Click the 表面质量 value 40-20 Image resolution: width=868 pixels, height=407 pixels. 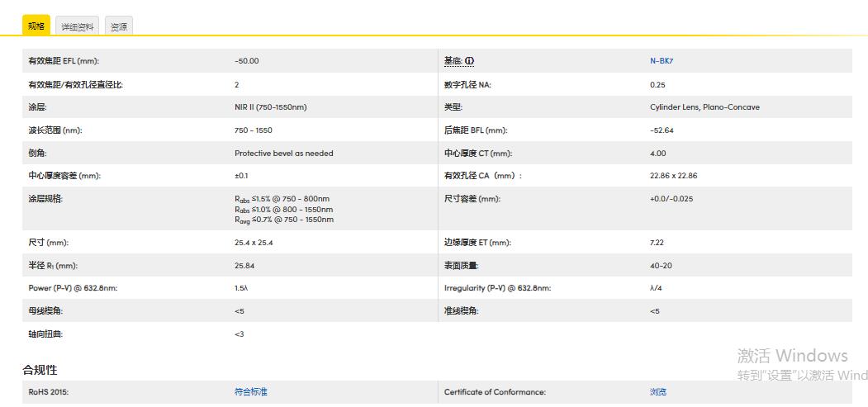660,266
